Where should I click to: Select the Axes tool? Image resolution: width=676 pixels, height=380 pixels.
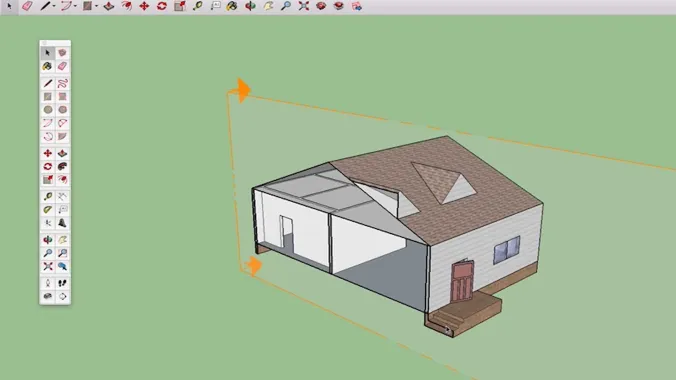click(48, 223)
